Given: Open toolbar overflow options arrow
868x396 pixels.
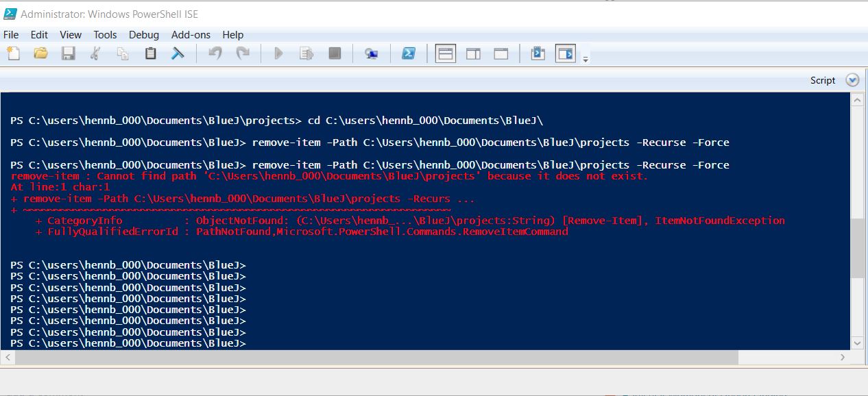Looking at the screenshot, I should 586,60.
